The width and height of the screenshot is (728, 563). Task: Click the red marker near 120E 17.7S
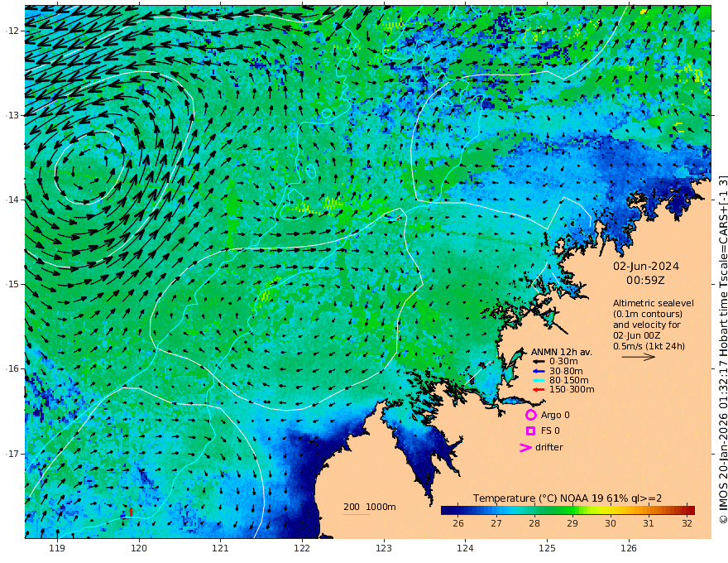(x=131, y=512)
